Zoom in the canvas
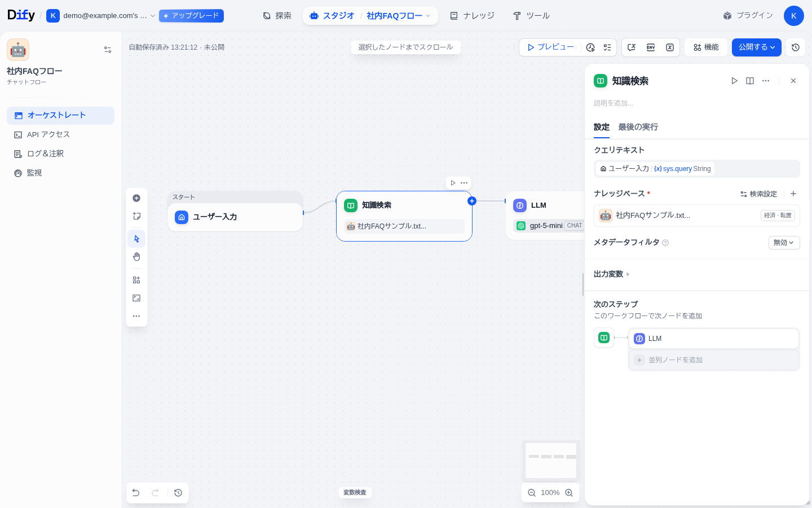The width and height of the screenshot is (812, 508). 569,493
